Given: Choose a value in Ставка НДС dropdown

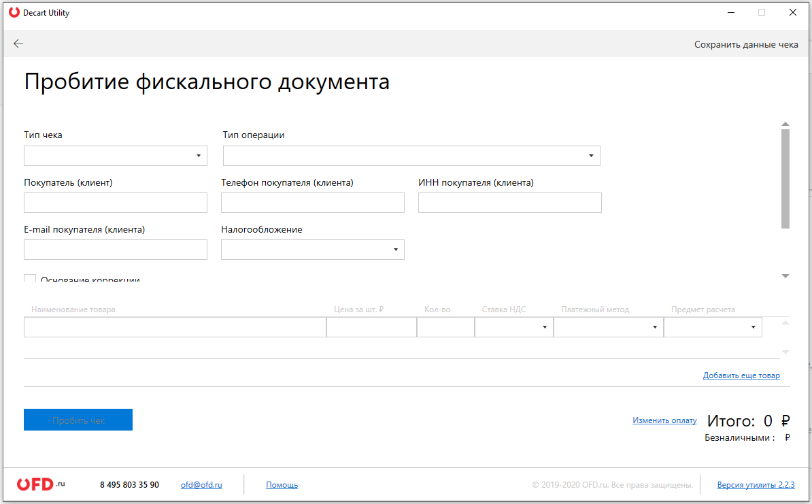Looking at the screenshot, I should (514, 327).
